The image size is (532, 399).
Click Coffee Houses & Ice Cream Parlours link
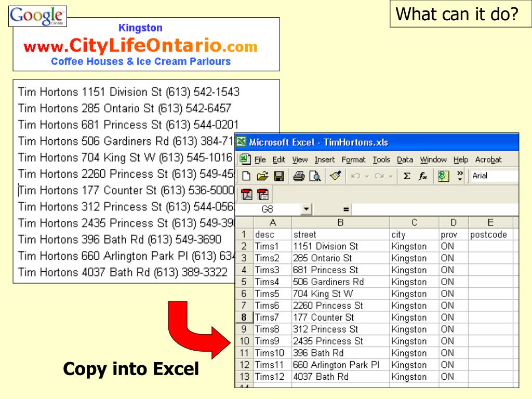pos(141,61)
